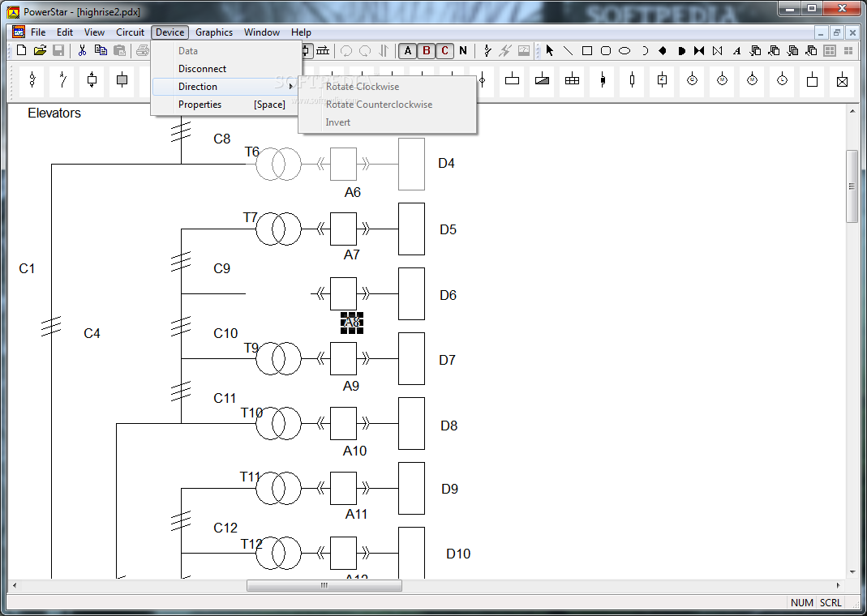Open the Help menu
Viewport: 867px width, 616px height.
(x=302, y=32)
